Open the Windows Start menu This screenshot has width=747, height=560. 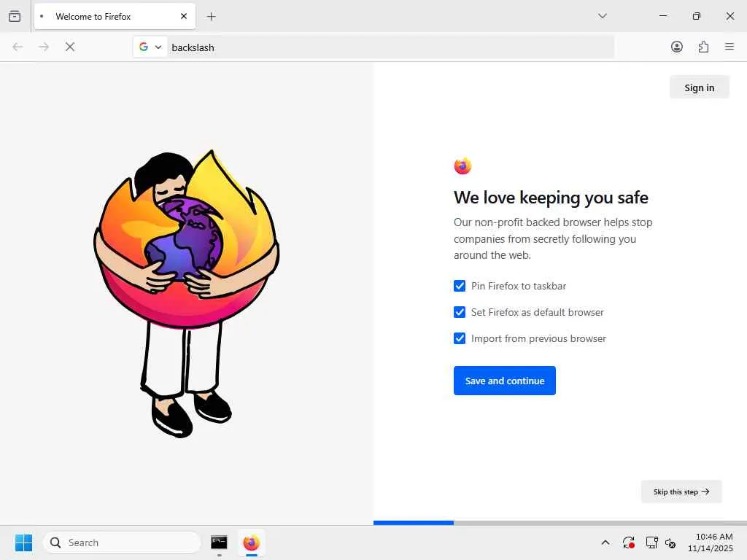[x=23, y=542]
